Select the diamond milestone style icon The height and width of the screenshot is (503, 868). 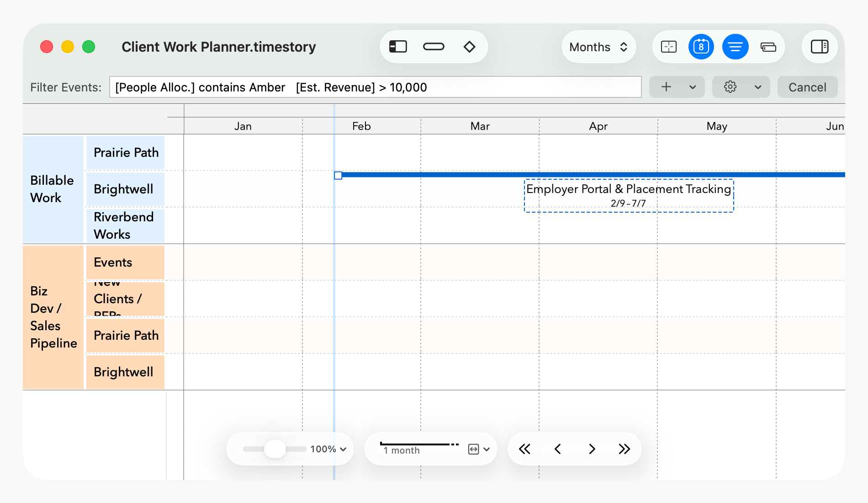pyautogui.click(x=469, y=46)
